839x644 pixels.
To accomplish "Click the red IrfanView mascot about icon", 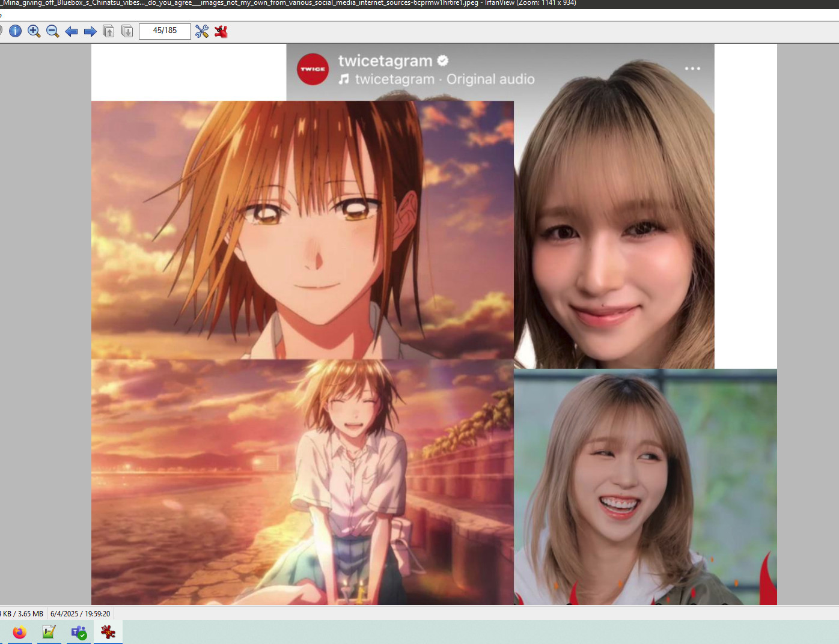I will 221,31.
